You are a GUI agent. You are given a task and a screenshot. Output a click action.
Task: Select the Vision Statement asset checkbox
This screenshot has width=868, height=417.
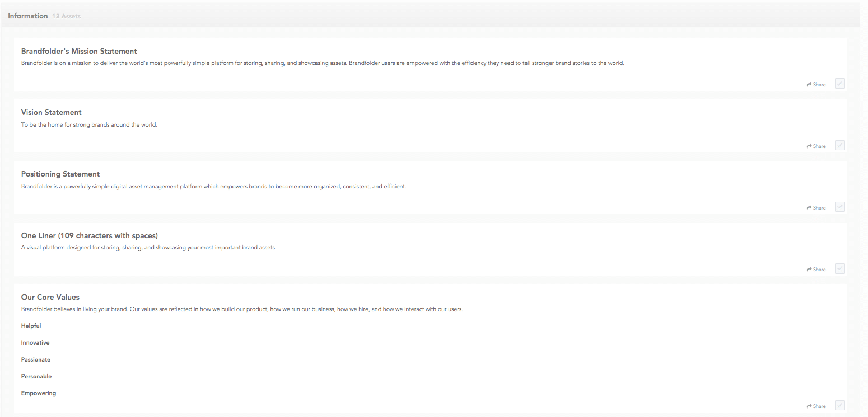click(x=839, y=145)
